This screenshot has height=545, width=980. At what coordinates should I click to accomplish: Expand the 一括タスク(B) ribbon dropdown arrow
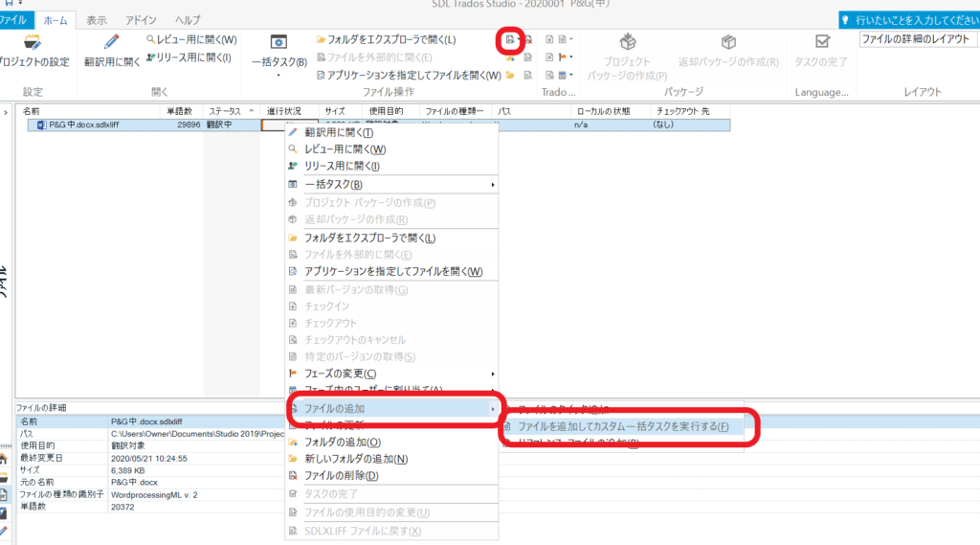278,76
